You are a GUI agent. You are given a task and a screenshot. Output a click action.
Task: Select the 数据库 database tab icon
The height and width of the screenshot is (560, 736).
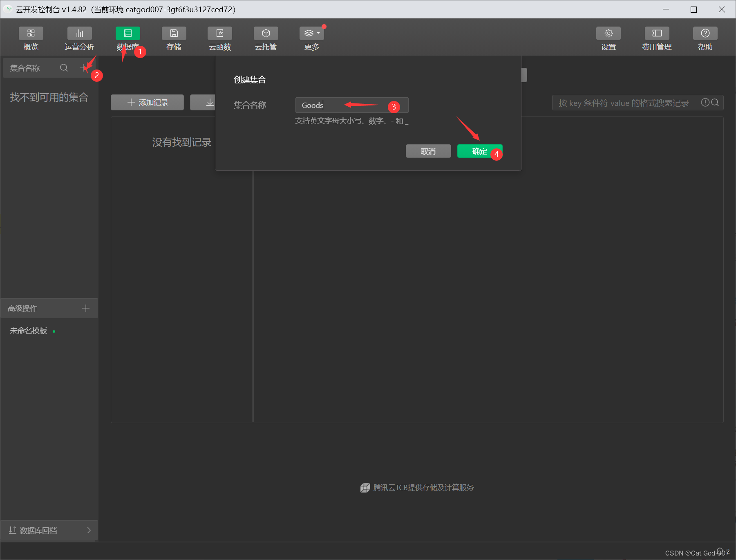pyautogui.click(x=128, y=33)
